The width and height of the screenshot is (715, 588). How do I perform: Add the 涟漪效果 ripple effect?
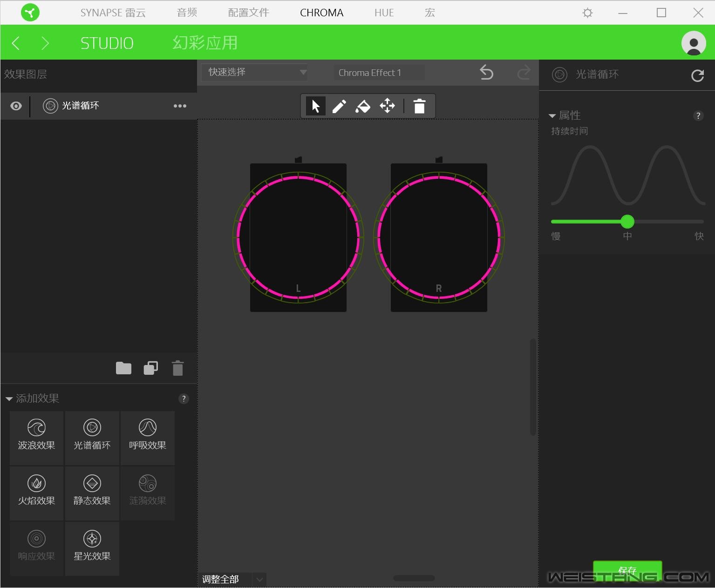[148, 493]
